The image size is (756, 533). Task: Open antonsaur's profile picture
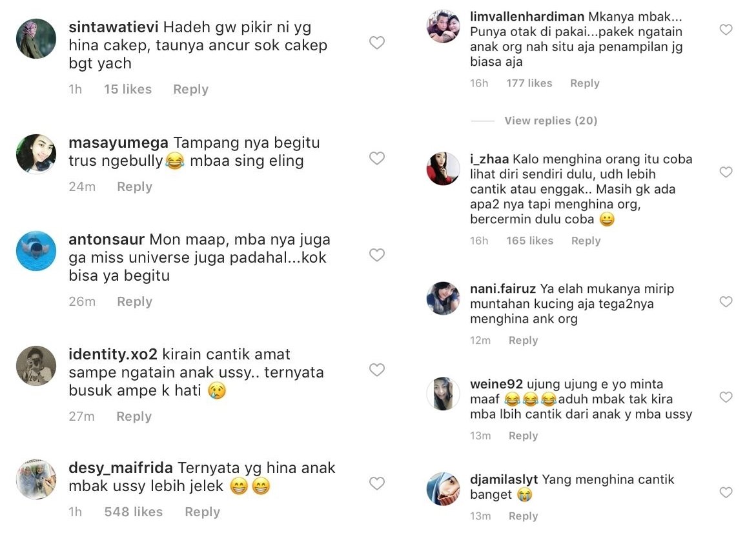pos(36,250)
